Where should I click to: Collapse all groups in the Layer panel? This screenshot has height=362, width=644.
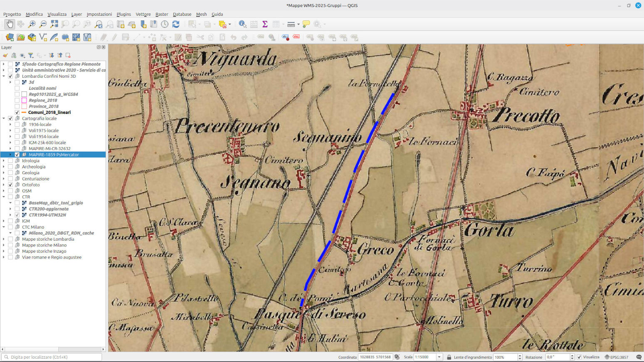[x=60, y=55]
